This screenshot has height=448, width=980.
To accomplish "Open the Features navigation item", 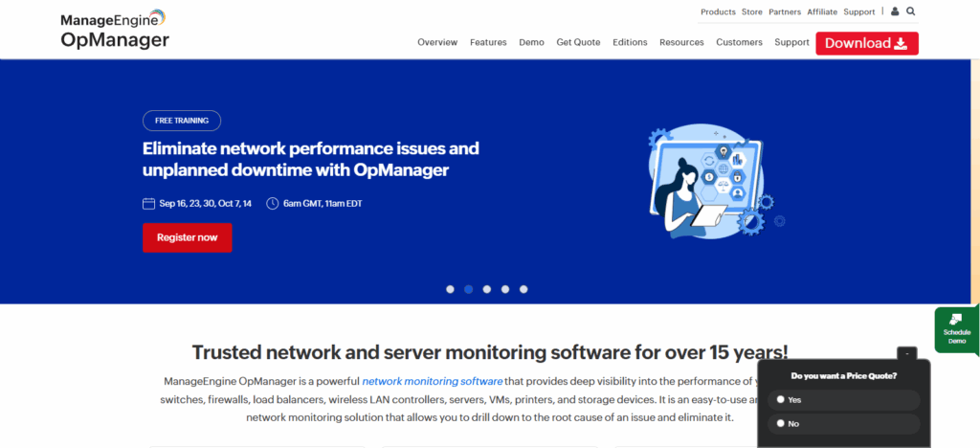I will click(488, 42).
